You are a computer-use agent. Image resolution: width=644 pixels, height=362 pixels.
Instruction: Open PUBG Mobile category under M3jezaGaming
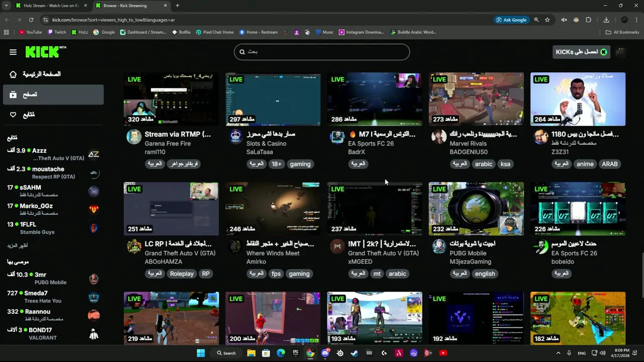[x=468, y=253]
